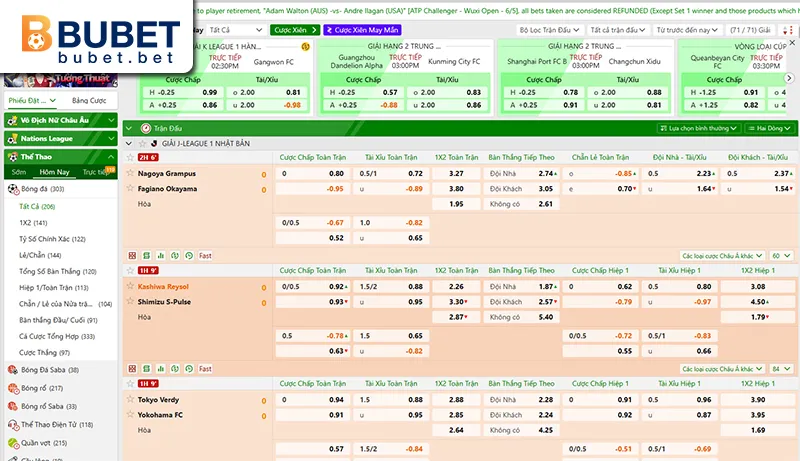The width and height of the screenshot is (800, 461).
Task: Open Bộ Lọc Trận Đấu filter dropdown
Action: [549, 30]
